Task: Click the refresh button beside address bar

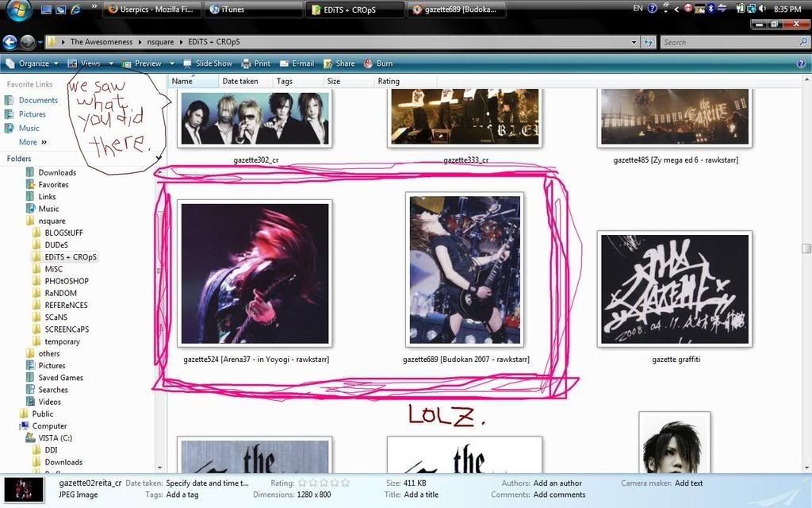Action: 649,42
